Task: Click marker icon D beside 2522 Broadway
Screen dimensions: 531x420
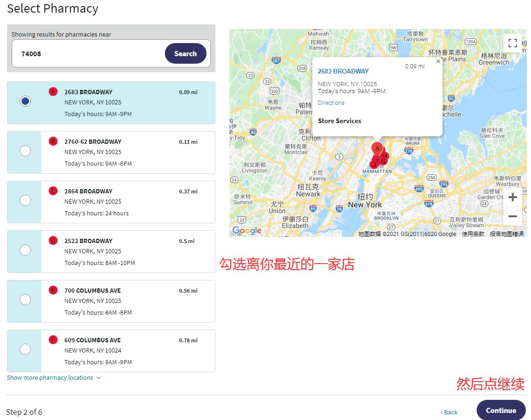Action: point(53,240)
